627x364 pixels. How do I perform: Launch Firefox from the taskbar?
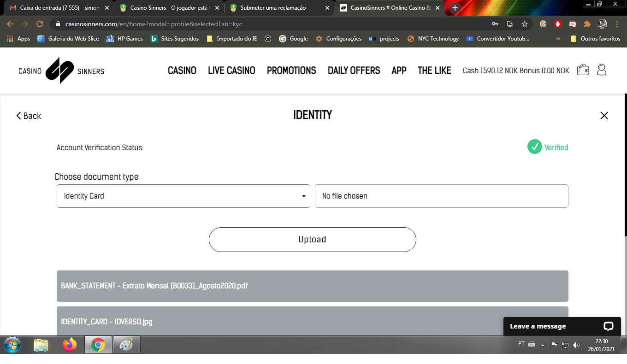[x=70, y=345]
